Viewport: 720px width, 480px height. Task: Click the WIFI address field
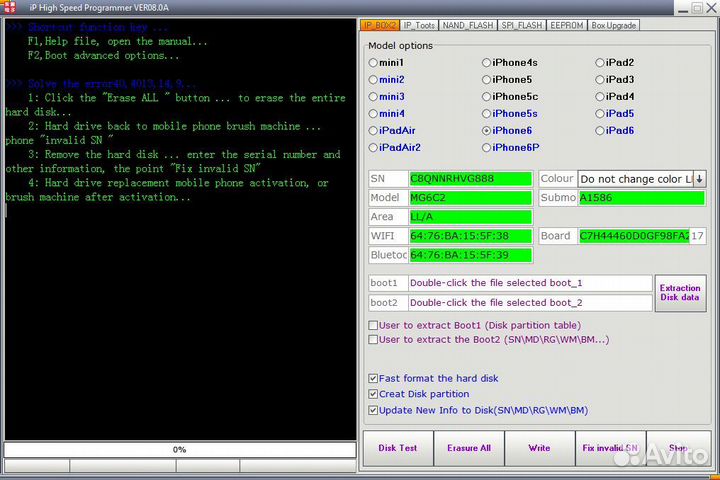[x=470, y=236]
